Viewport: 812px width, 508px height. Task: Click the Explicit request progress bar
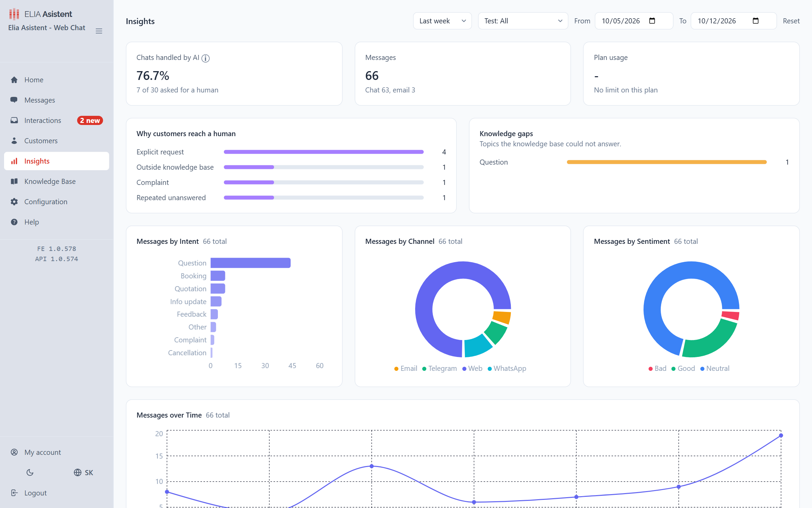(x=323, y=152)
